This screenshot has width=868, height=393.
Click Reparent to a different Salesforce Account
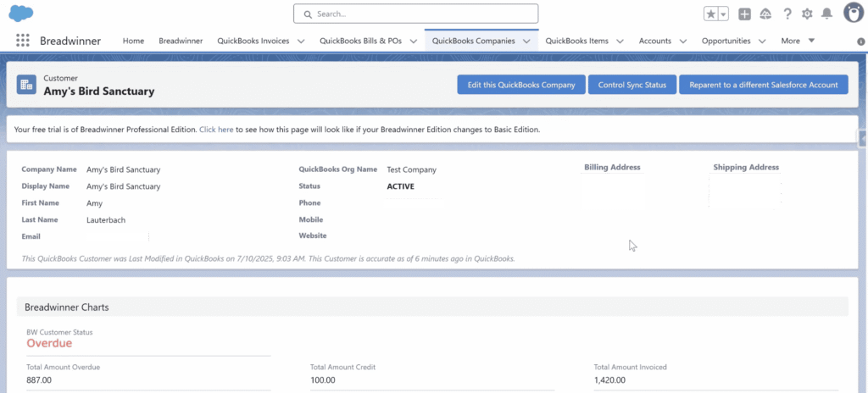click(763, 85)
